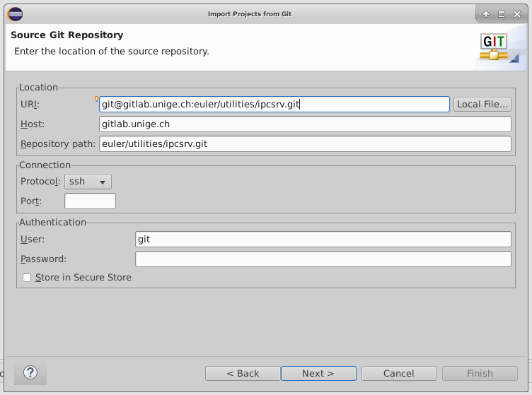
Task: Click the content assist lightbulb near URI
Action: point(96,99)
